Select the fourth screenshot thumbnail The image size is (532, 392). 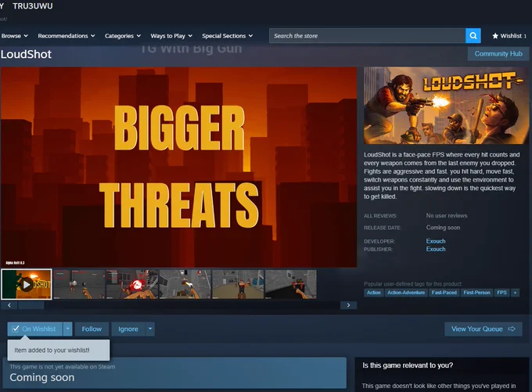coord(185,284)
